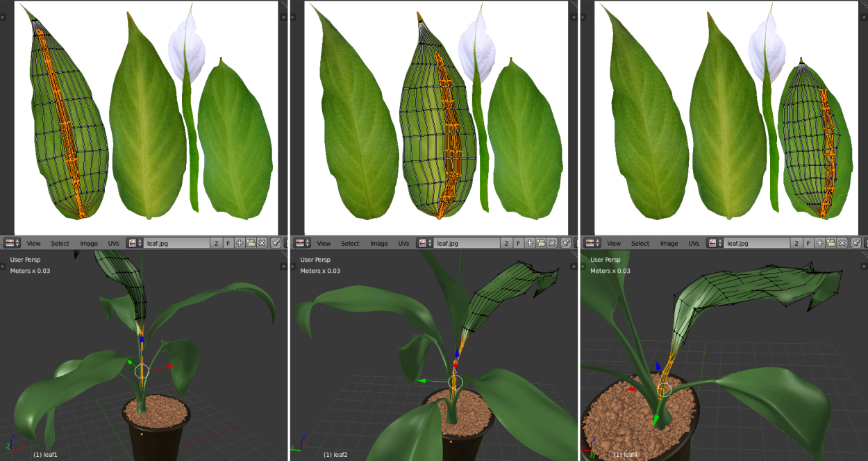Open image file via folder icon in left editor

click(251, 243)
